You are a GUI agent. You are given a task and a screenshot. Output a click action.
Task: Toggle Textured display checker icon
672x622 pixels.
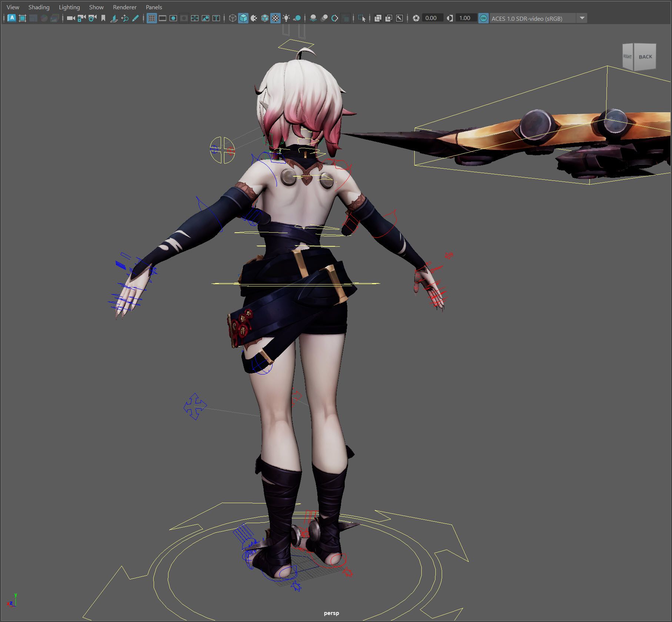[275, 18]
